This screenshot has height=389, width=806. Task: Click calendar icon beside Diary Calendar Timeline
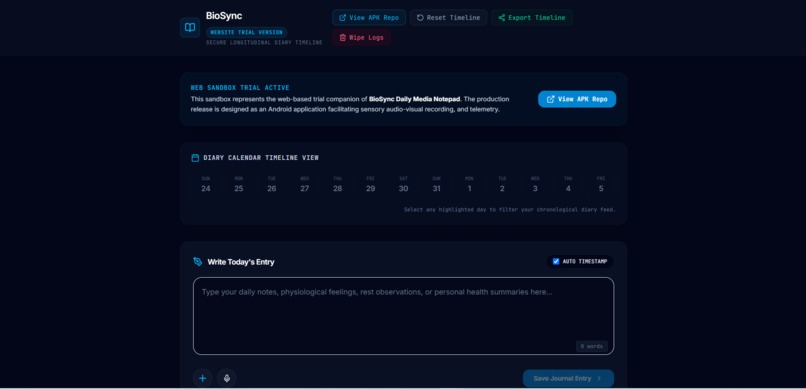pos(195,158)
